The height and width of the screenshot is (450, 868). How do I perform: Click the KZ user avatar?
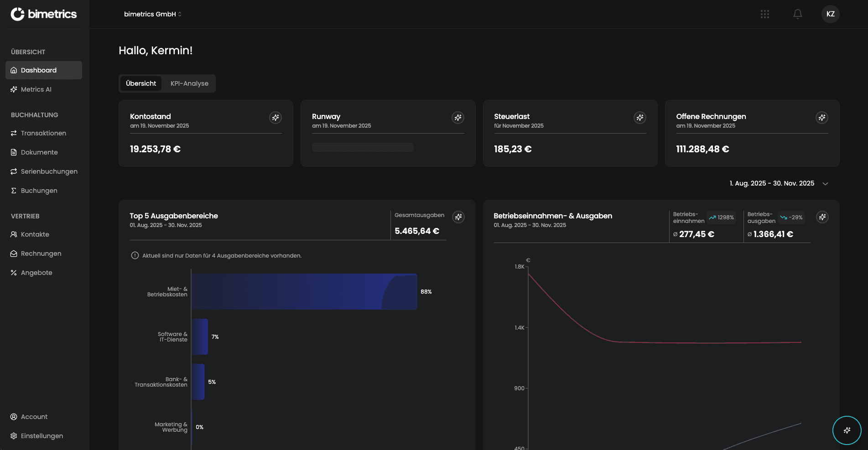point(830,14)
